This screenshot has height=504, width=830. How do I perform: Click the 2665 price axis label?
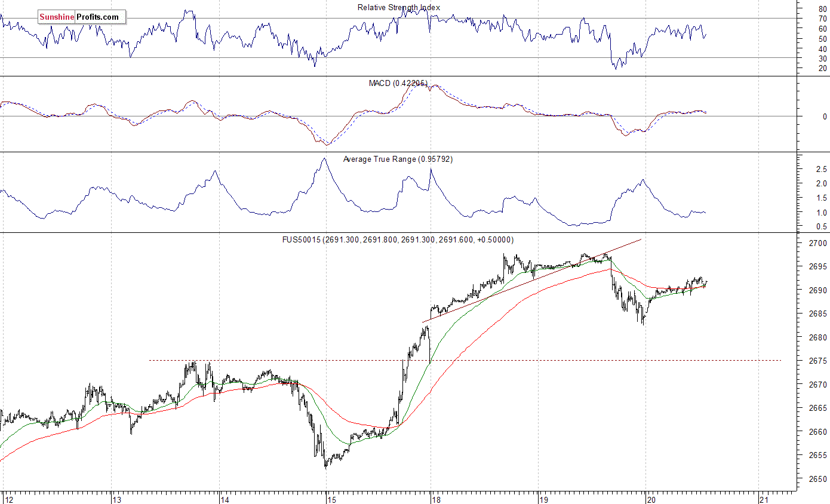819,408
